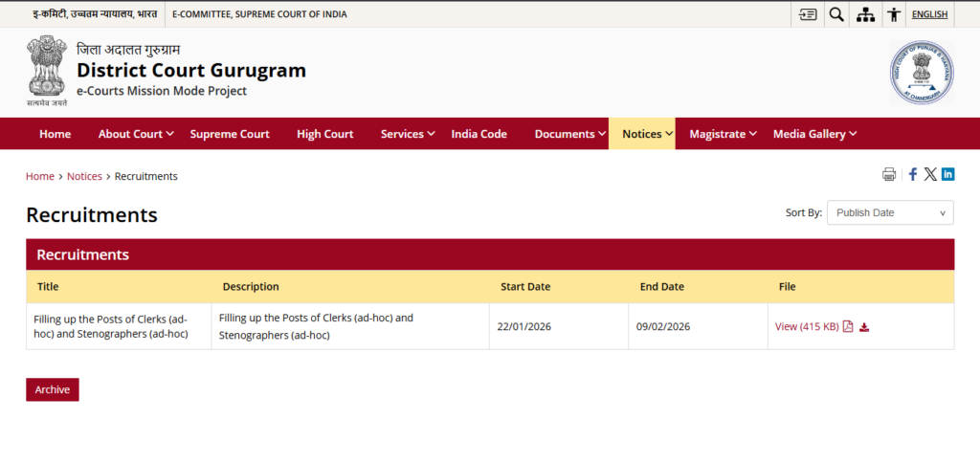The image size is (980, 463).
Task: Click the Notices breadcrumb link
Action: point(84,176)
